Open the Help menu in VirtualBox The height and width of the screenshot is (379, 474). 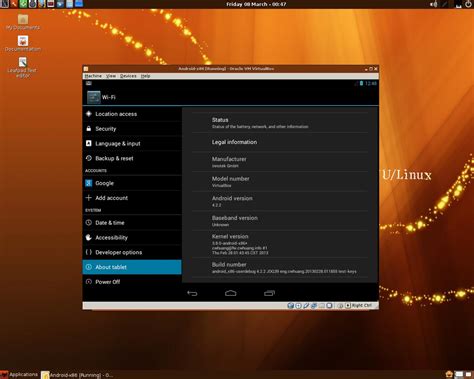point(145,76)
